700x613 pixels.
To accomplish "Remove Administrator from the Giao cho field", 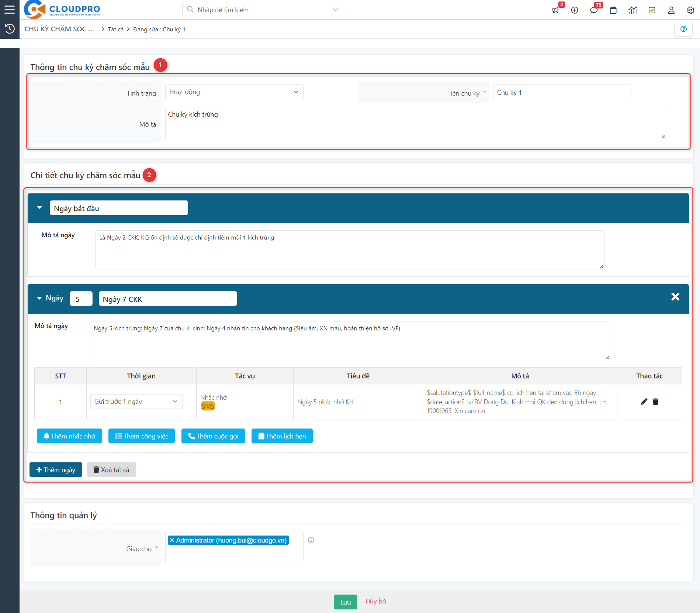I will 172,540.
